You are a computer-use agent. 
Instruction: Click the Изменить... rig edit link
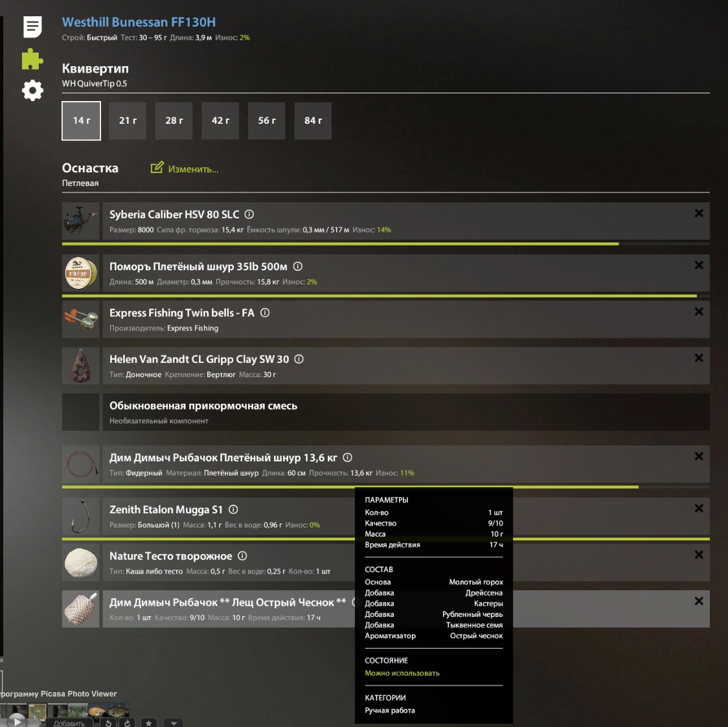pyautogui.click(x=193, y=169)
